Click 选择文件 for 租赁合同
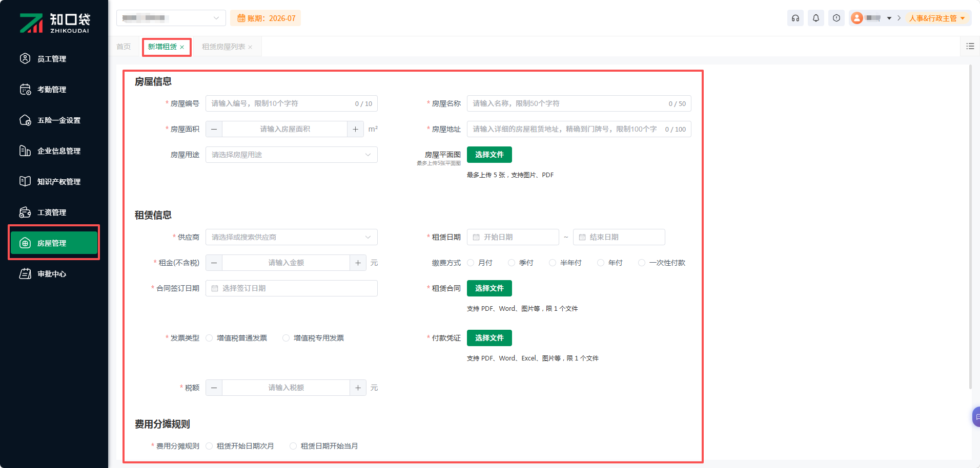This screenshot has height=468, width=980. 489,288
